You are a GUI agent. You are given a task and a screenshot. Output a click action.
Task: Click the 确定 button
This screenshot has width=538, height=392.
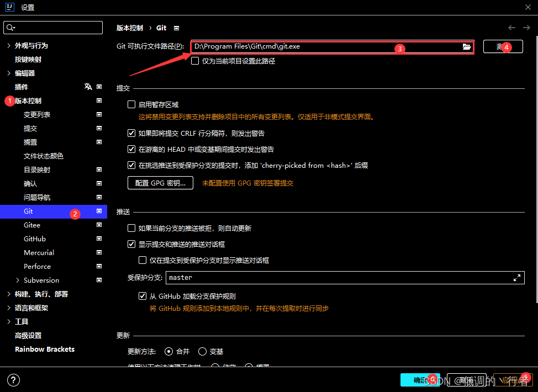(420, 380)
